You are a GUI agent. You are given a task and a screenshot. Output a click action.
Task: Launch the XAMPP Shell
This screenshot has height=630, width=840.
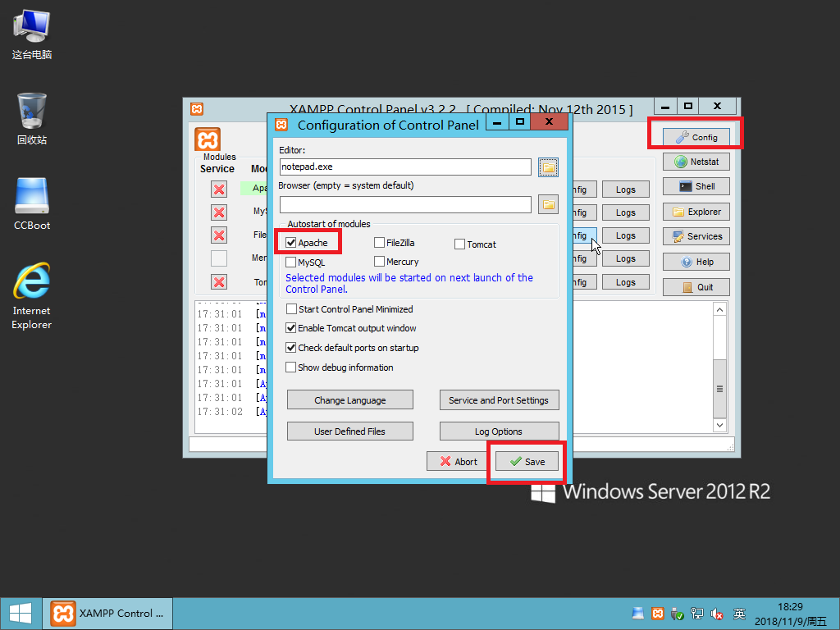696,186
